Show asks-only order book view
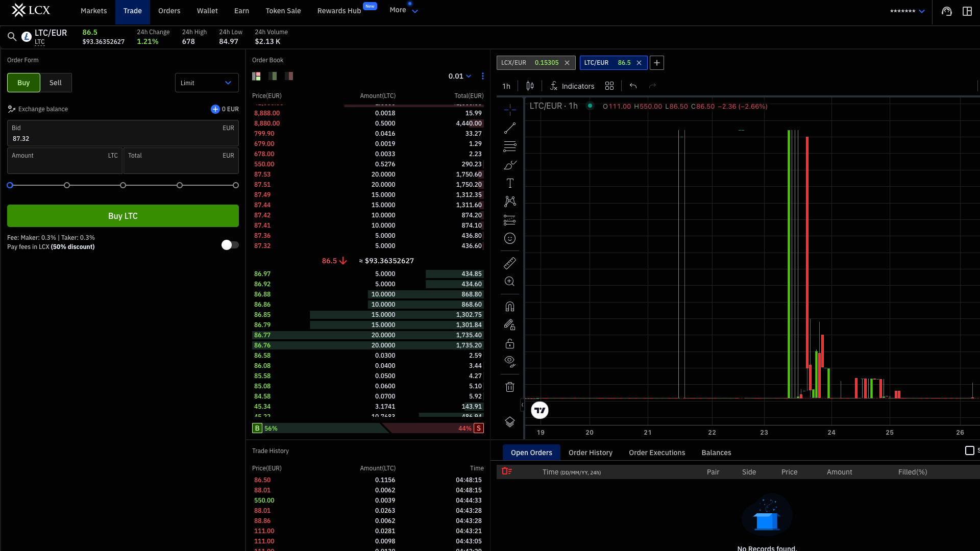This screenshot has width=980, height=551. click(289, 76)
